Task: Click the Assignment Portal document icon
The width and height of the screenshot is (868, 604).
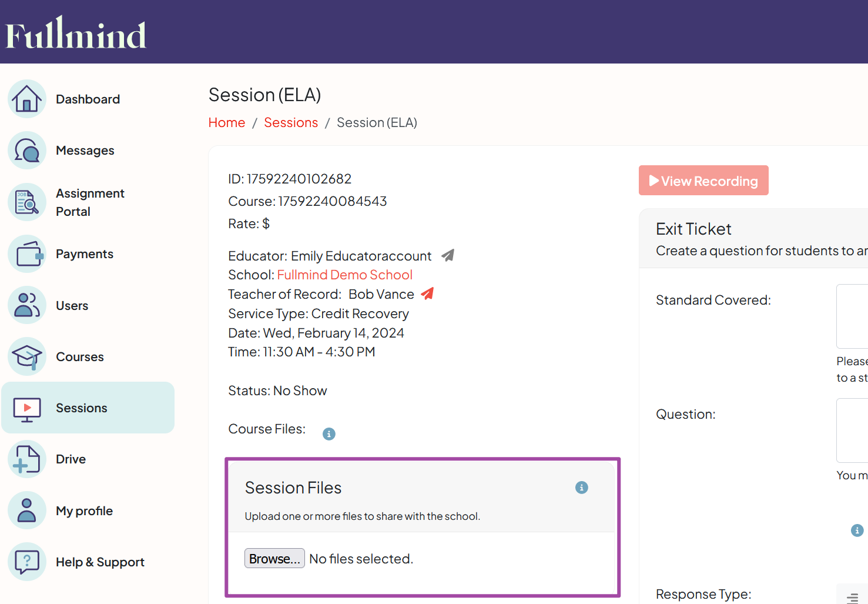Action: (x=26, y=202)
